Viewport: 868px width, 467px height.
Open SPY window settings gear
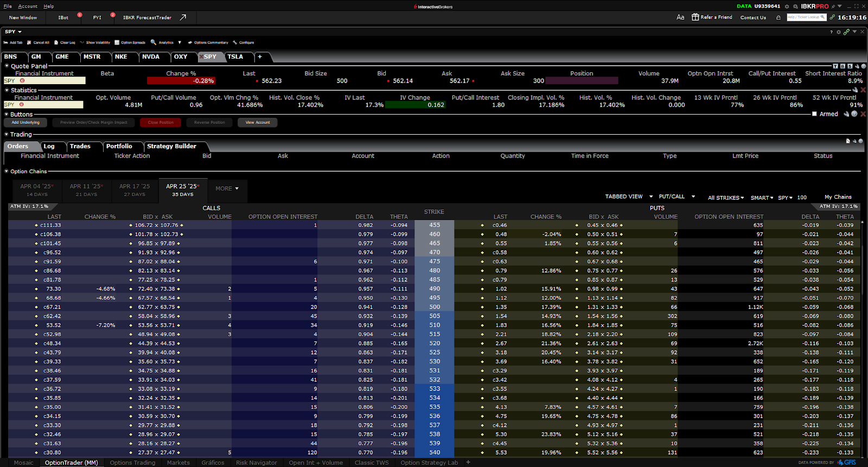click(839, 32)
